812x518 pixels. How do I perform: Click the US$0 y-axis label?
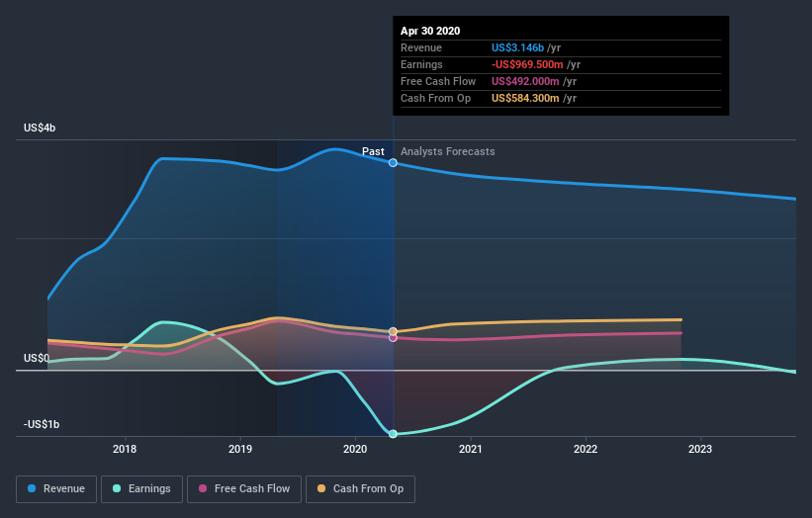[x=37, y=358]
